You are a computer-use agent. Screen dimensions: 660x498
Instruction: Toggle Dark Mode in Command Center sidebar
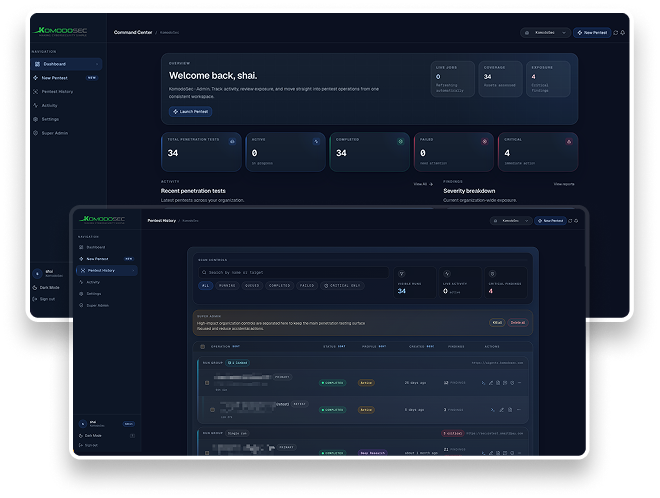46,288
